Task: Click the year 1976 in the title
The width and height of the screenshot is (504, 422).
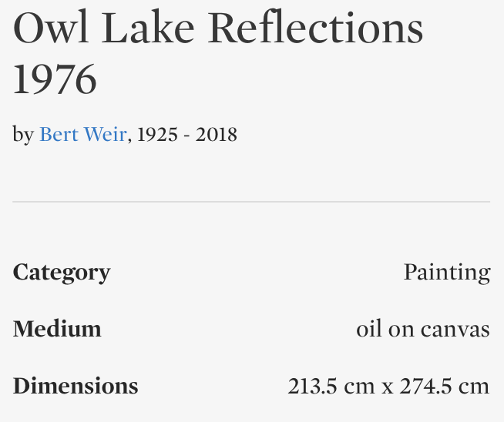Action: tap(55, 79)
